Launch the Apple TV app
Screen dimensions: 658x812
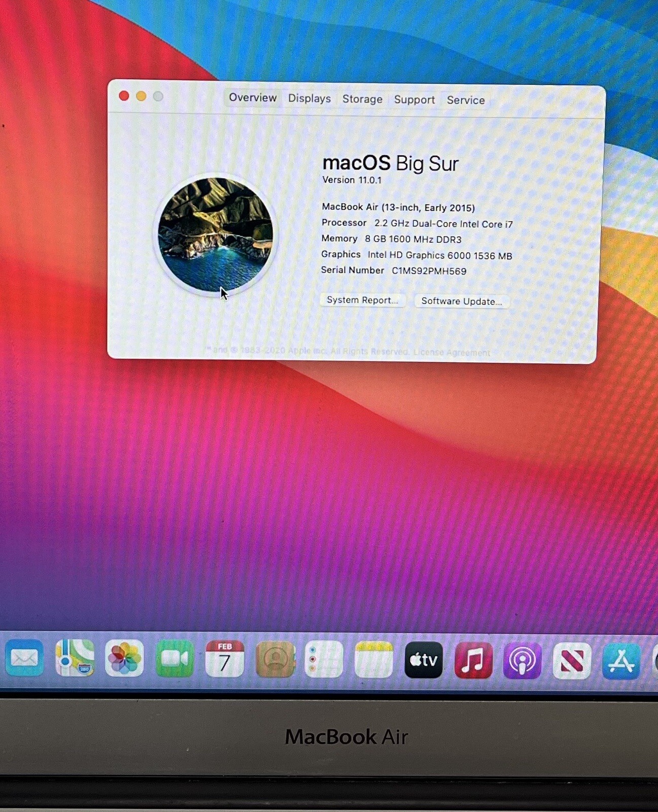pyautogui.click(x=424, y=660)
